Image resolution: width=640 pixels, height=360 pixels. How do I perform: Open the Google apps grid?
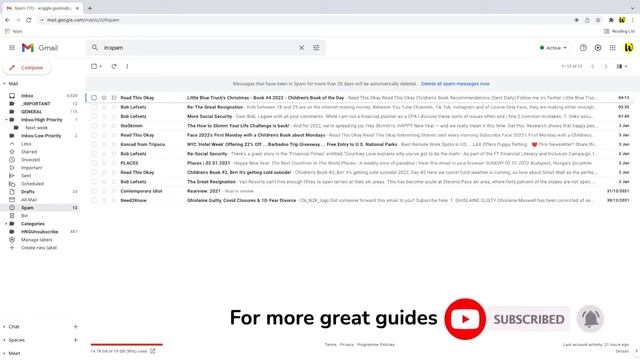[613, 48]
